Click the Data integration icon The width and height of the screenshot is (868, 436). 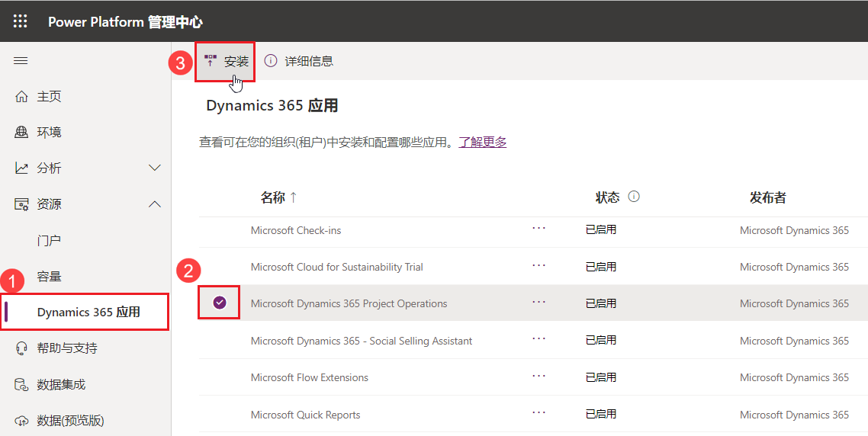pyautogui.click(x=21, y=384)
